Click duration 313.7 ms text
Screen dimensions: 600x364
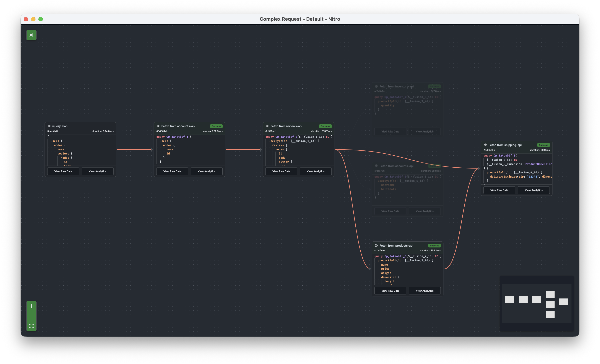[x=321, y=131]
